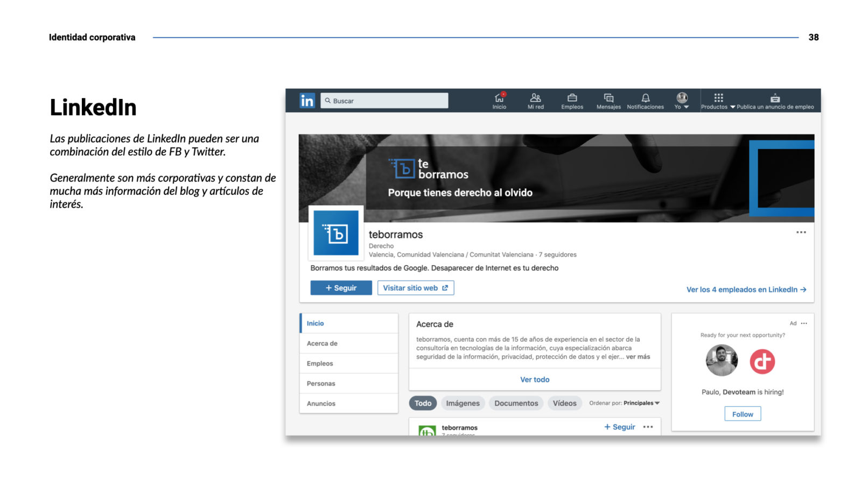Screen dimensions: 868x488
Task: Click the blue Seguir button
Action: 341,288
